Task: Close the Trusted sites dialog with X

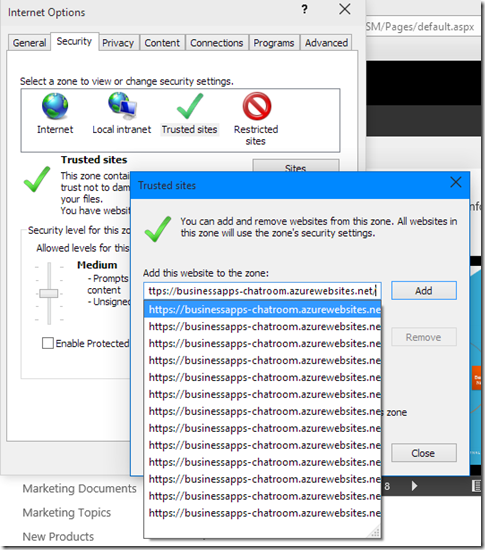Action: (x=456, y=182)
